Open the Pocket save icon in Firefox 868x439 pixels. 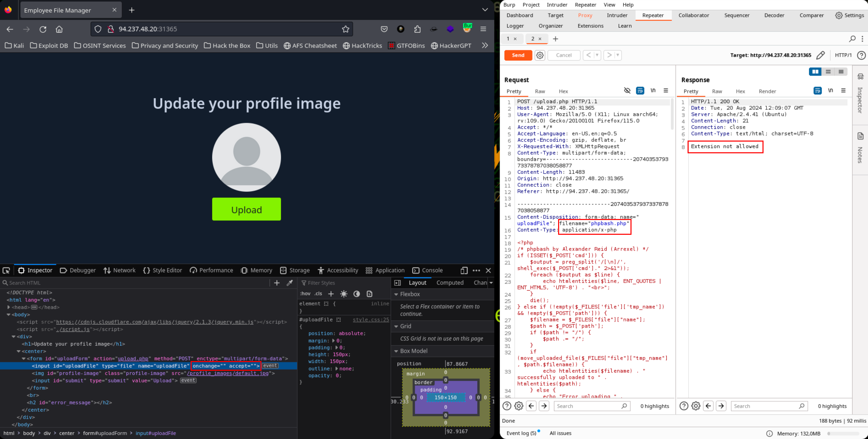click(x=384, y=29)
